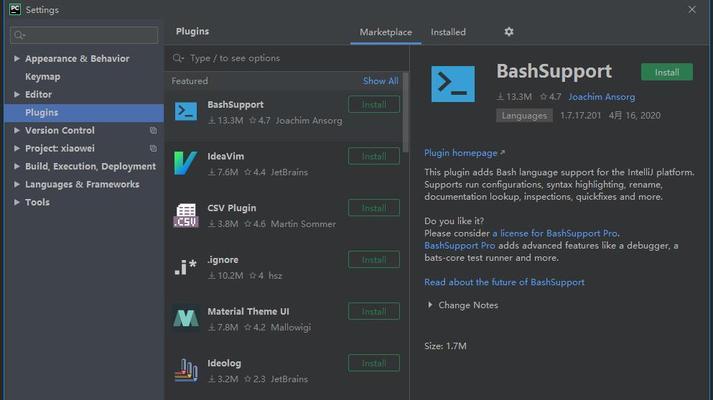Install Material Theme UI plugin
Image resolution: width=713 pixels, height=400 pixels.
coord(374,312)
